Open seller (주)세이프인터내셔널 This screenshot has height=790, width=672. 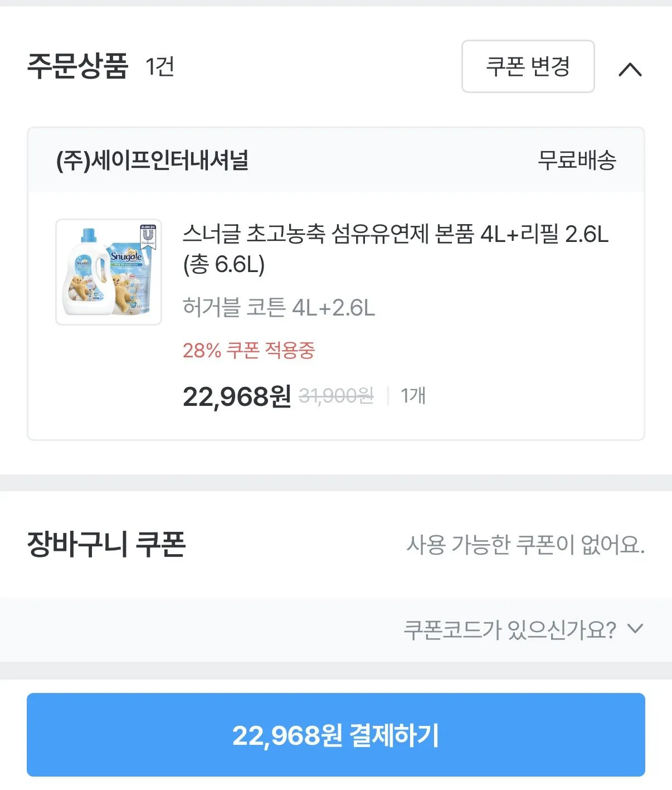coord(152,161)
